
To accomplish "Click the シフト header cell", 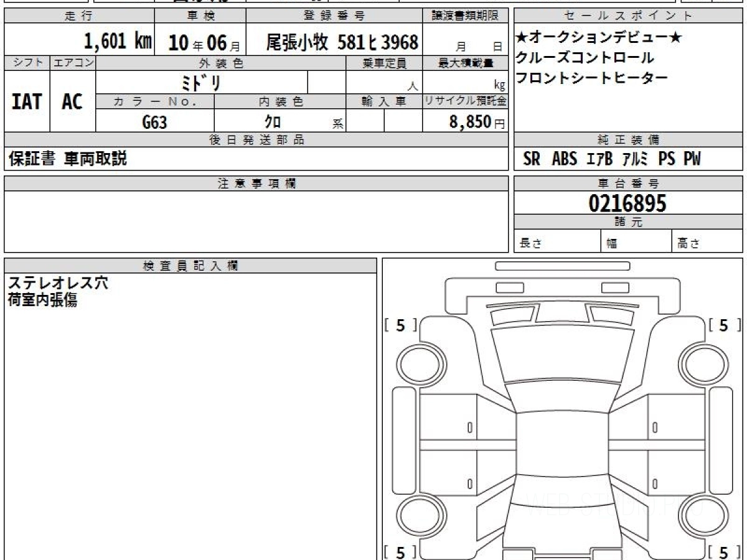I will click(27, 63).
